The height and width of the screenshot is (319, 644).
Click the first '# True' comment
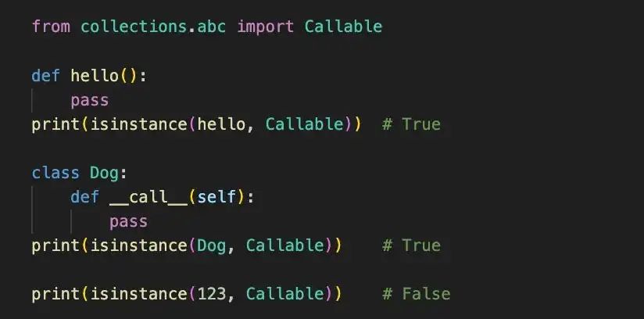(411, 124)
